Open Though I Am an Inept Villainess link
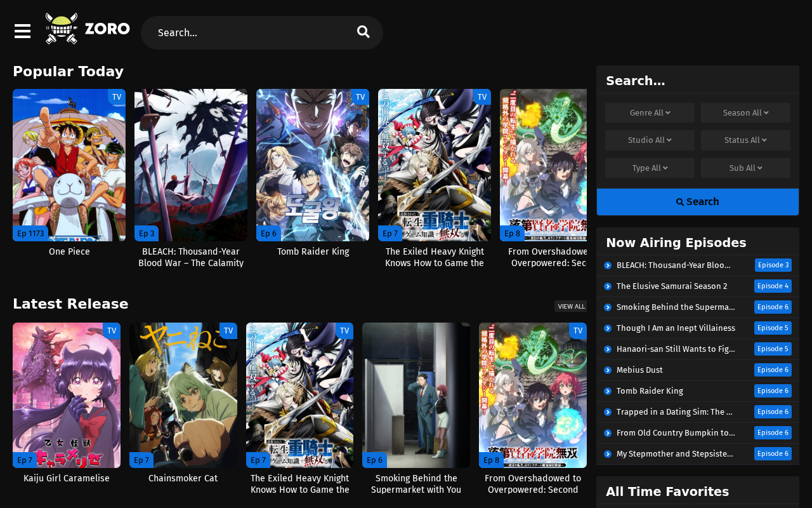Screen dimensions: 812x508 click(x=676, y=328)
